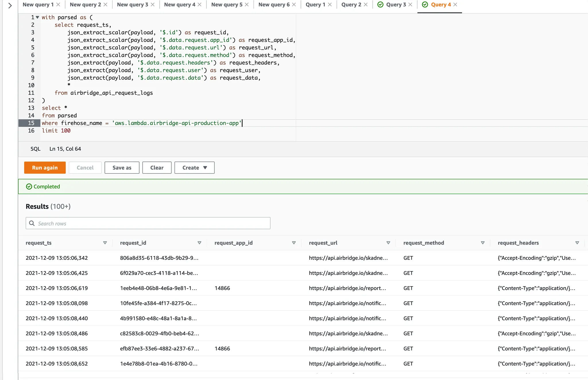
Task: Switch to Query 1 tab
Action: pos(315,5)
